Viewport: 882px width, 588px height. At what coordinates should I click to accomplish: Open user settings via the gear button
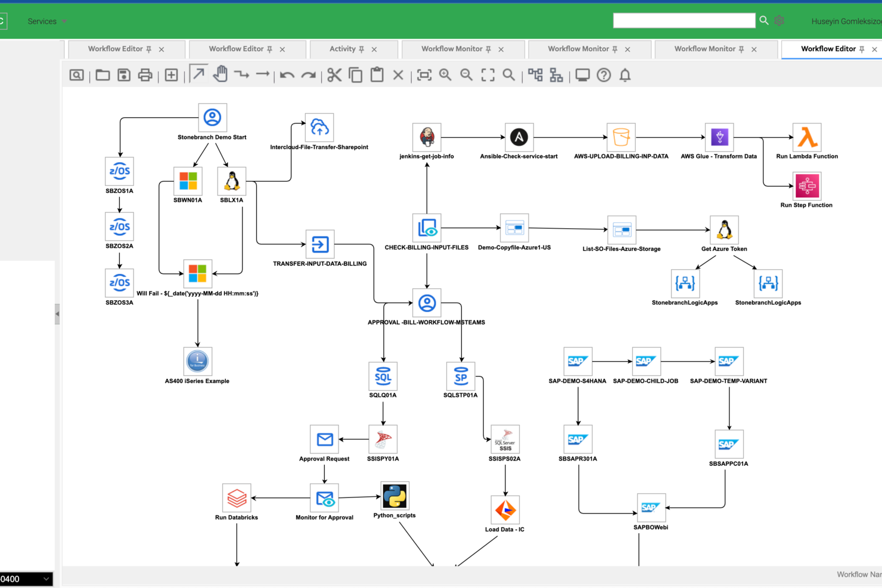[x=779, y=20]
